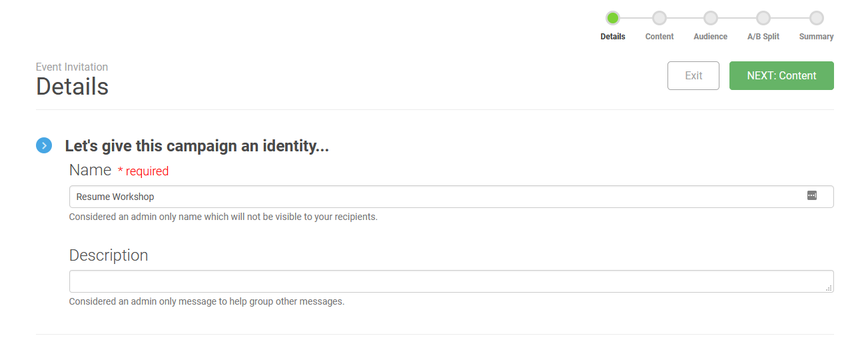Open the Audience step label
This screenshot has width=868, height=342.
pyautogui.click(x=710, y=37)
